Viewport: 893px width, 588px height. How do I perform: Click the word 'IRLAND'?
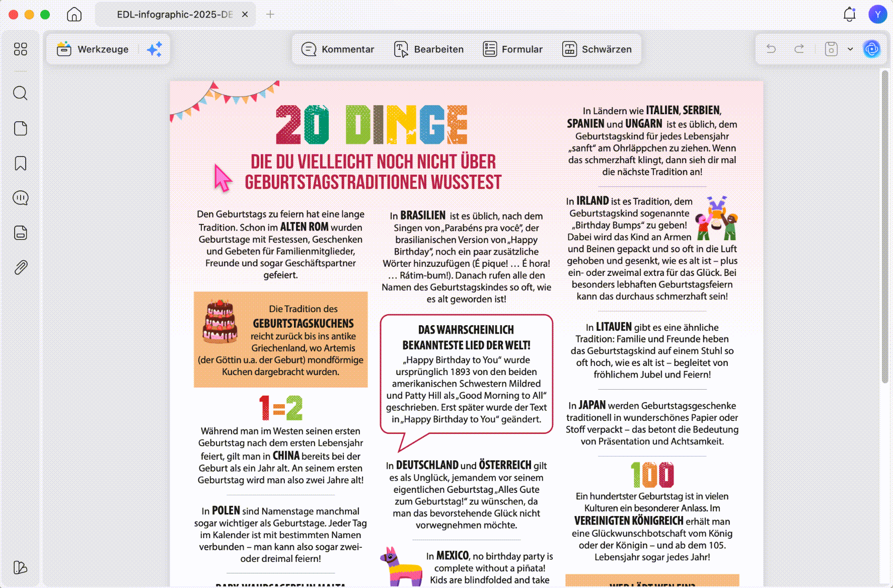click(x=592, y=201)
